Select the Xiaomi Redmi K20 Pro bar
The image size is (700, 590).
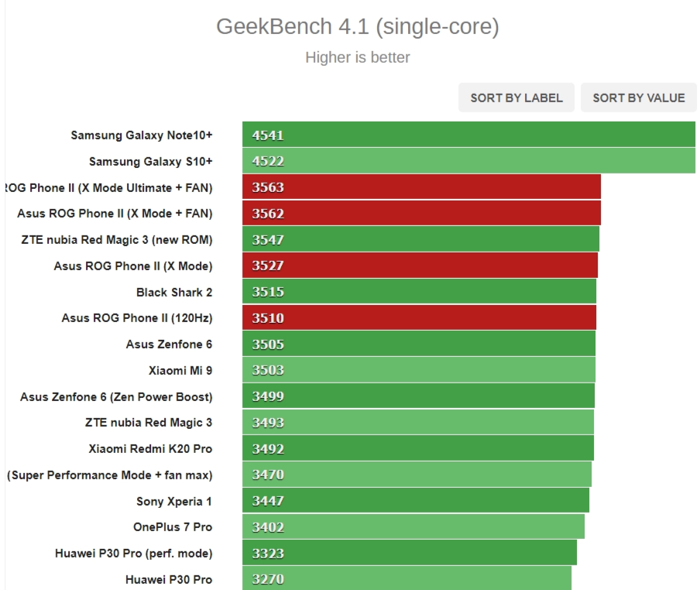click(x=418, y=449)
